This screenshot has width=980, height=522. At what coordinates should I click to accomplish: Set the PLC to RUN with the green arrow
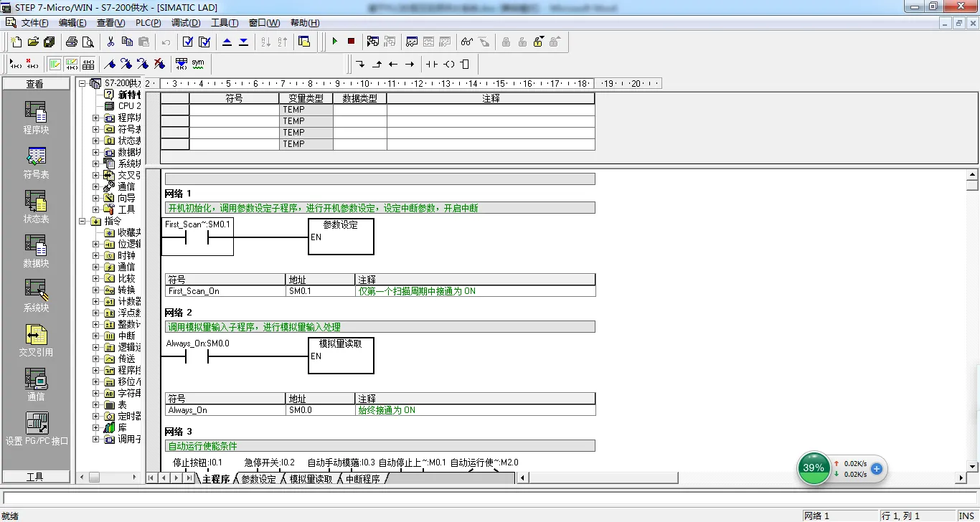point(334,42)
